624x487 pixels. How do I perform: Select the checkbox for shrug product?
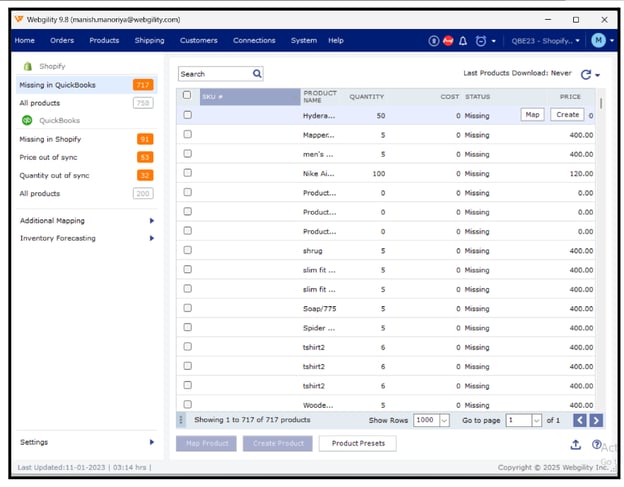pos(187,251)
